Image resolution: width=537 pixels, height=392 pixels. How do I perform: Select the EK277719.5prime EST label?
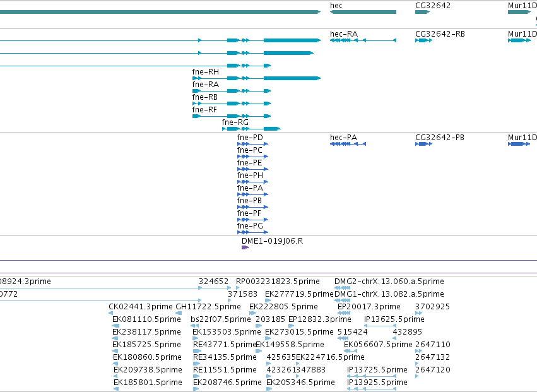coord(299,294)
